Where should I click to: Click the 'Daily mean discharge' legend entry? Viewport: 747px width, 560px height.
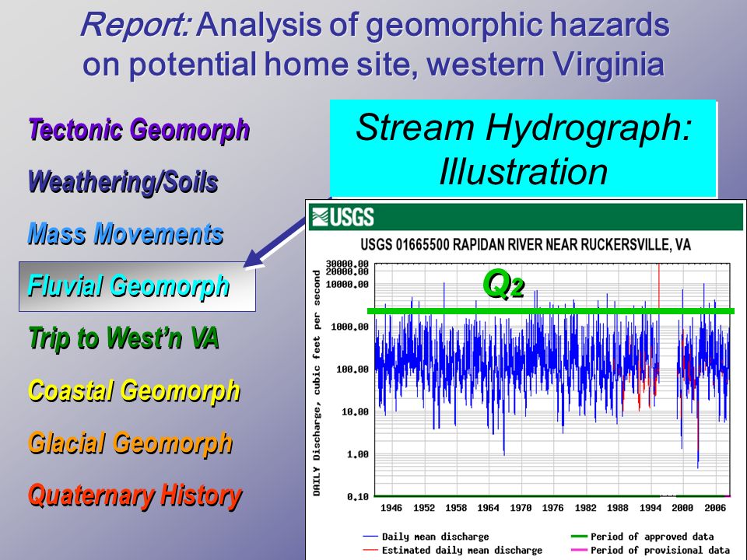click(x=426, y=537)
